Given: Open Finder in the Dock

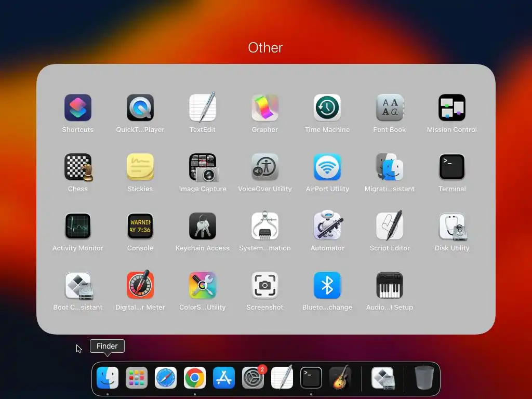Looking at the screenshot, I should coord(108,378).
